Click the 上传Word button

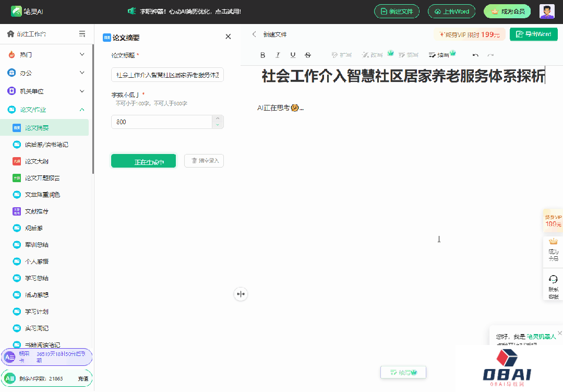451,10
